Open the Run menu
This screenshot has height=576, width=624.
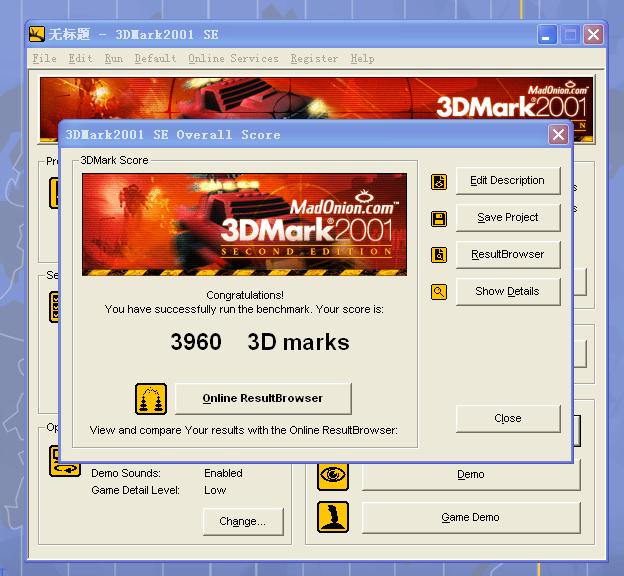(114, 59)
